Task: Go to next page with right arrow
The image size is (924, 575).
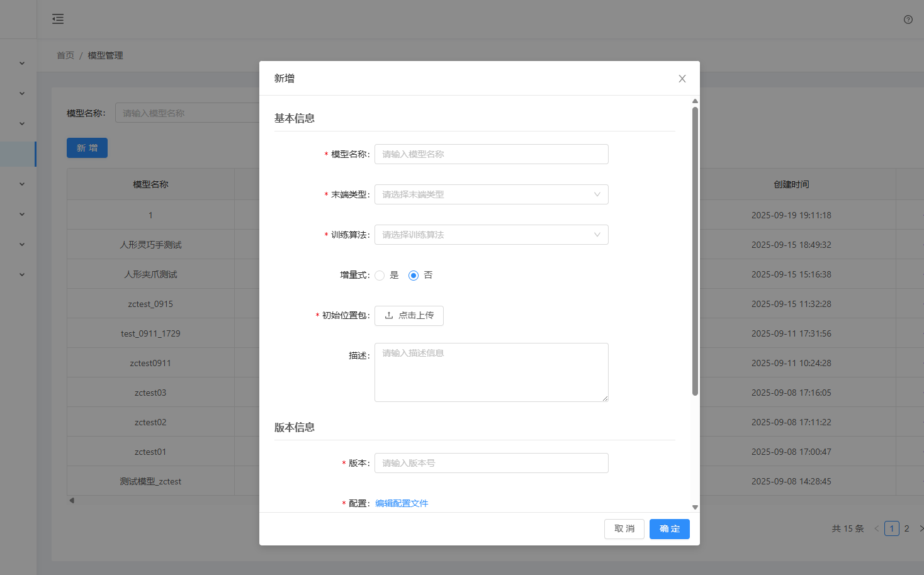Action: [x=921, y=528]
